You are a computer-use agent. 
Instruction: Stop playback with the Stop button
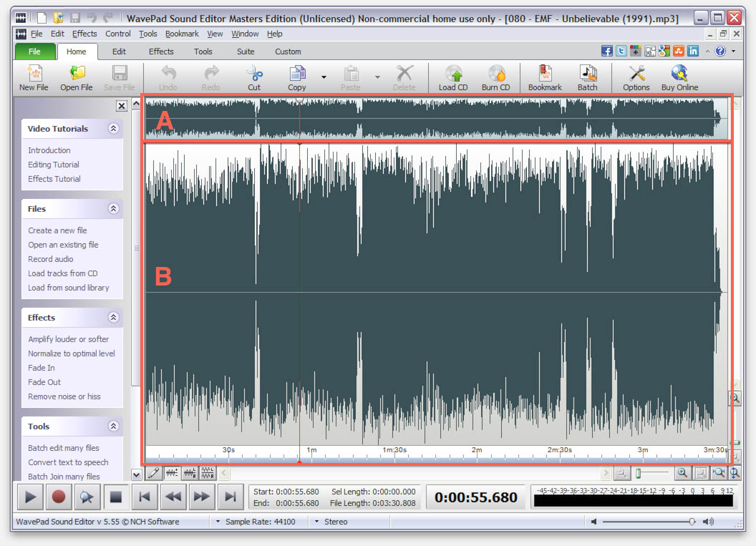tap(115, 497)
